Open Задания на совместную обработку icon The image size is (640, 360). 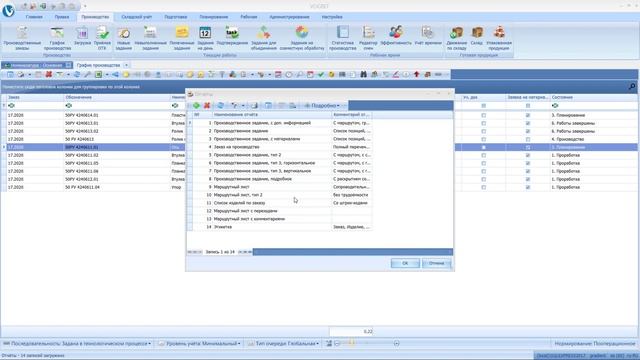point(302,38)
